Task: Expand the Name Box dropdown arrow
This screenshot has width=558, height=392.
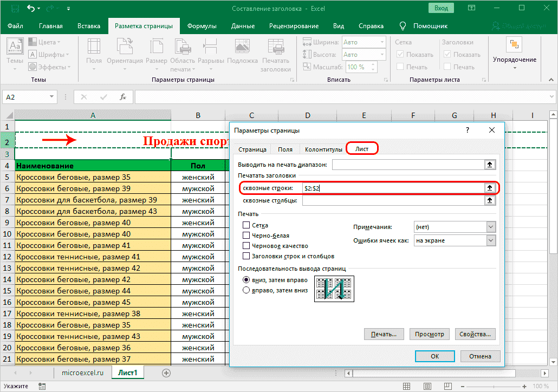Action: [x=52, y=97]
